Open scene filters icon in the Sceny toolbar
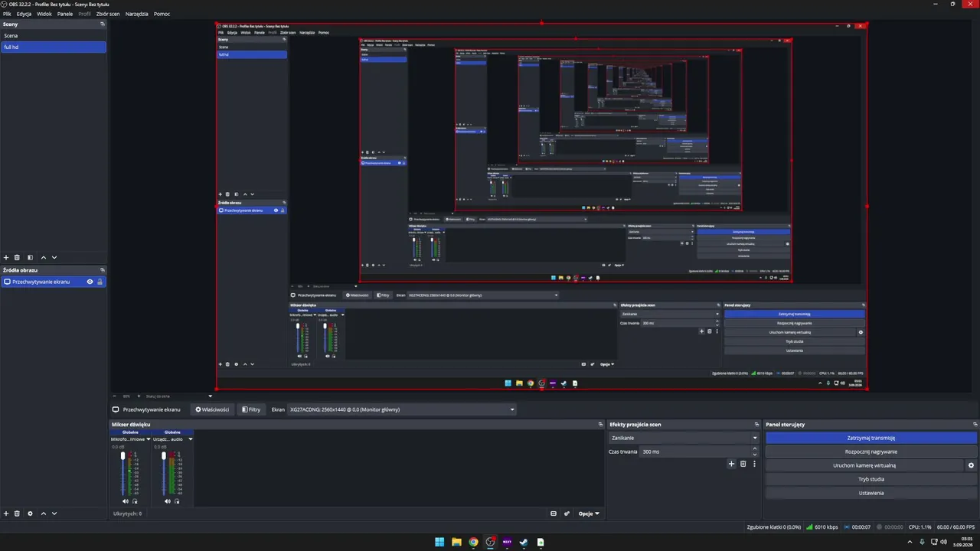980x551 pixels. pyautogui.click(x=30, y=258)
